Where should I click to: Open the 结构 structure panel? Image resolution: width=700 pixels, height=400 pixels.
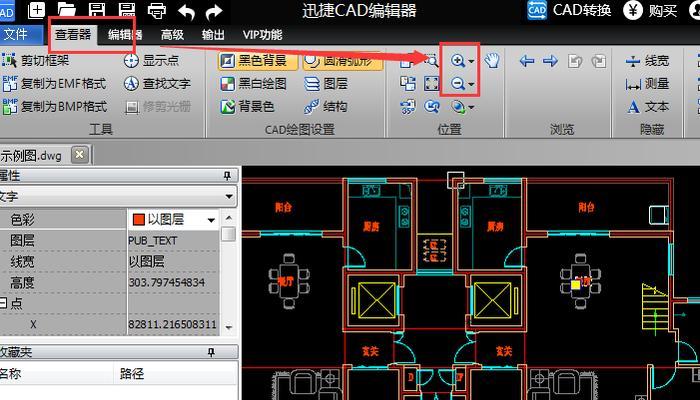(x=326, y=107)
